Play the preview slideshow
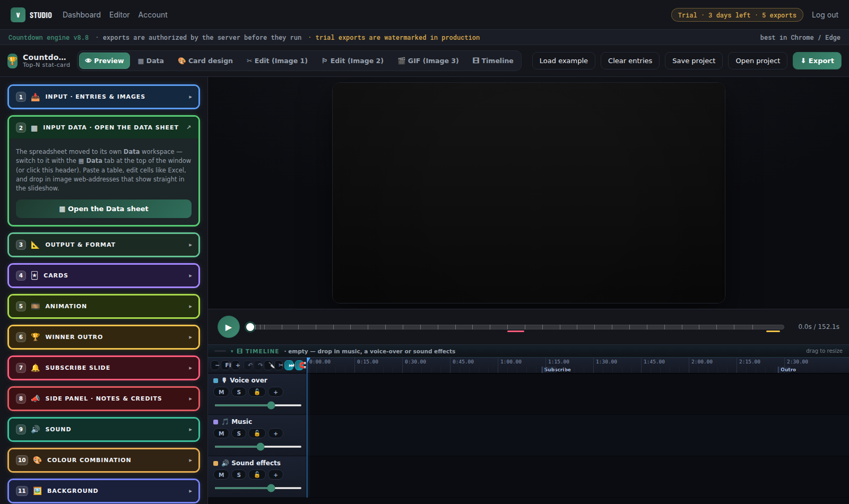The image size is (849, 504). point(228,327)
